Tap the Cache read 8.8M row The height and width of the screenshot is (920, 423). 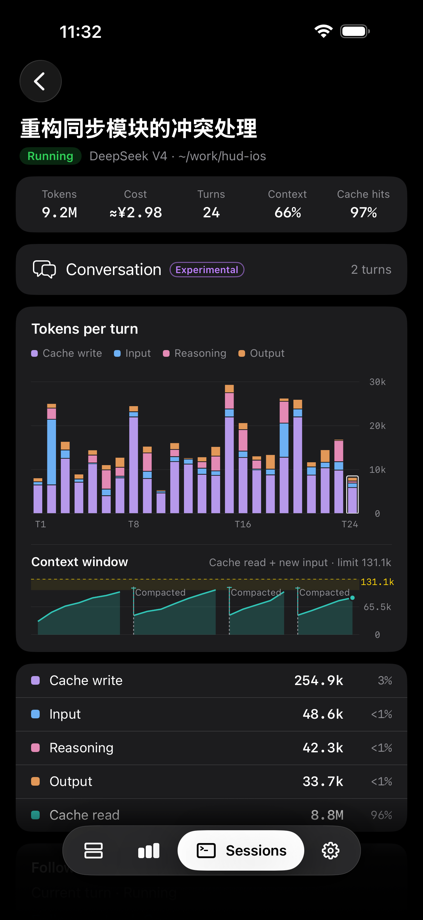(211, 815)
